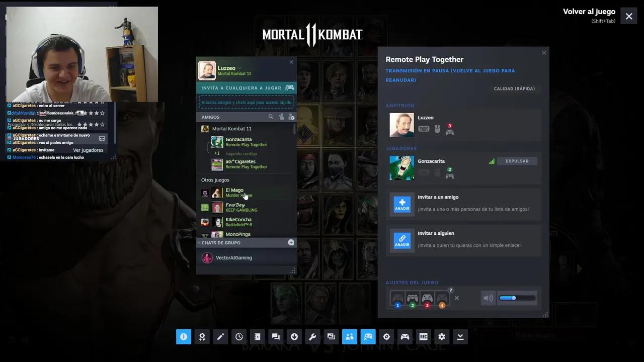Toggle Luzzeo's mouse input icon
This screenshot has height=362, width=644.
coord(437,129)
